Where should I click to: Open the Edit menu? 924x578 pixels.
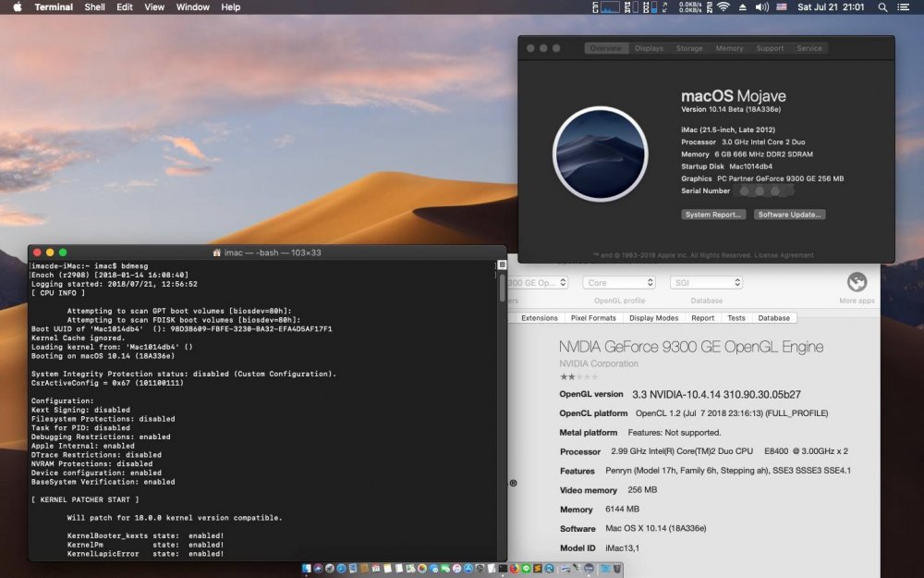click(125, 7)
